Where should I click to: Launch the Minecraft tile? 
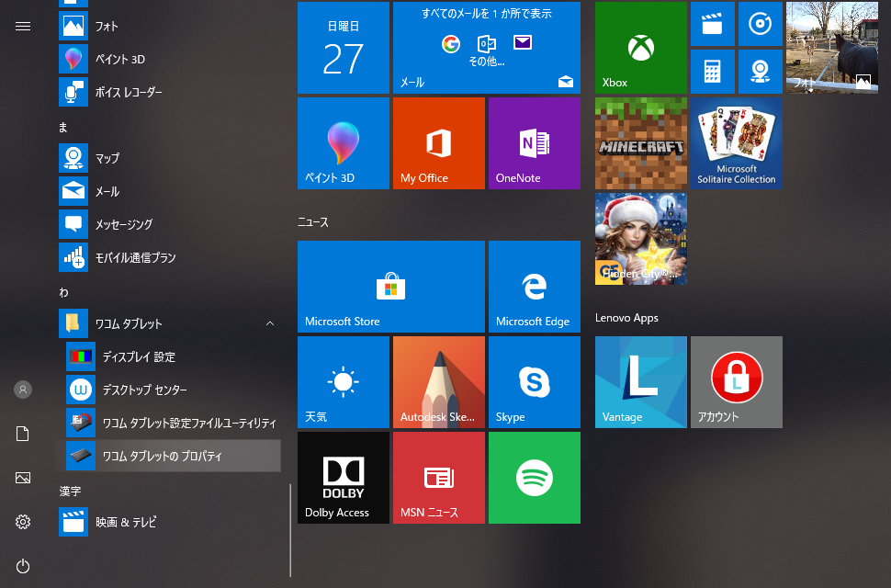coord(641,143)
